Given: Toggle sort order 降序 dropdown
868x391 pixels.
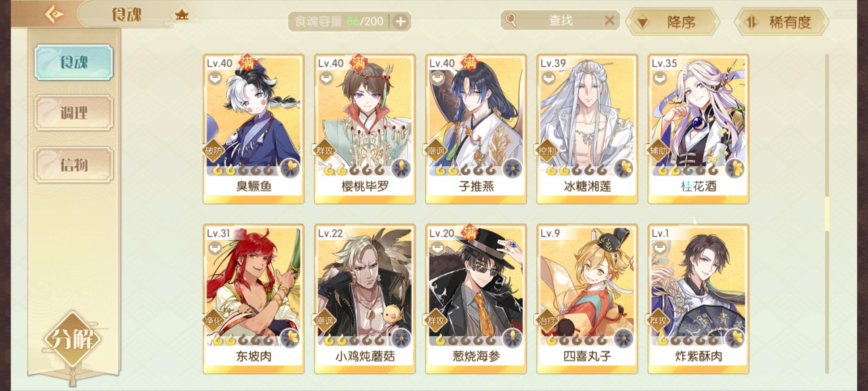Looking at the screenshot, I should tap(673, 22).
